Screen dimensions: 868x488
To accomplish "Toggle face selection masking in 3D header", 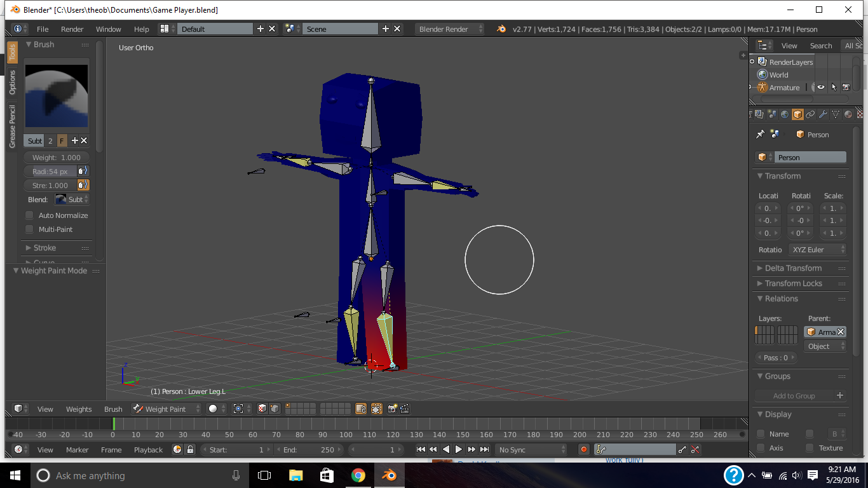I will 262,409.
